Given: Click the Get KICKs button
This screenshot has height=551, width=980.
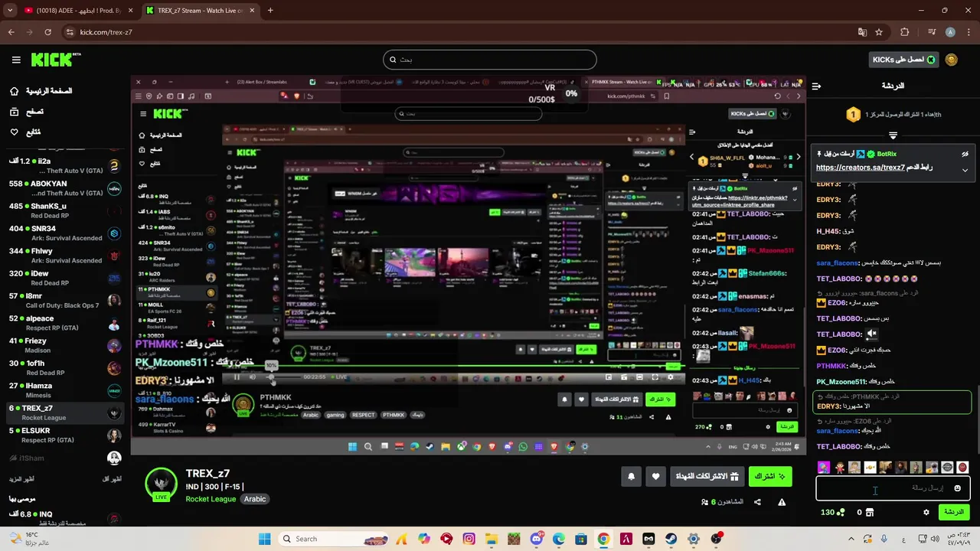Looking at the screenshot, I should [x=905, y=60].
